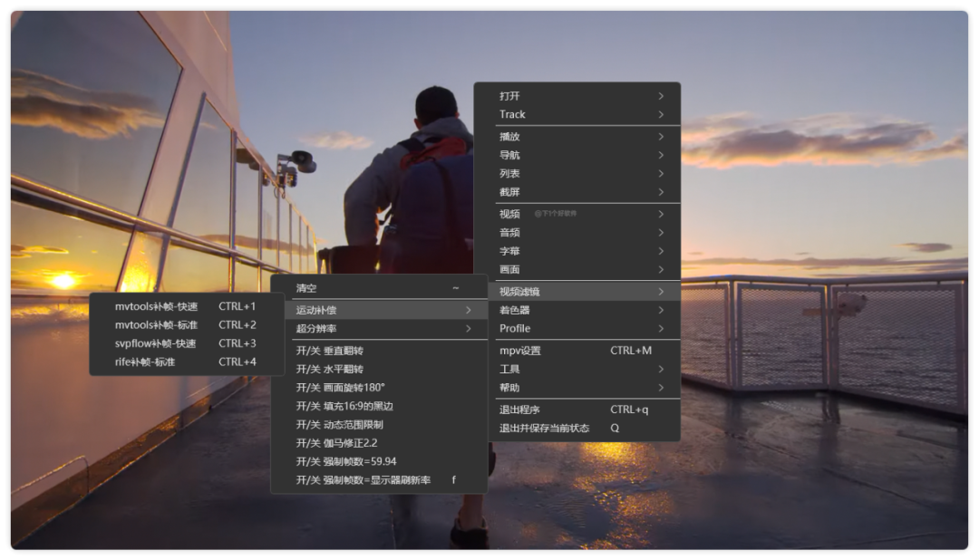Screen dimensions: 979x560
Task: Open the 帮助 submenu
Action: [x=577, y=388]
